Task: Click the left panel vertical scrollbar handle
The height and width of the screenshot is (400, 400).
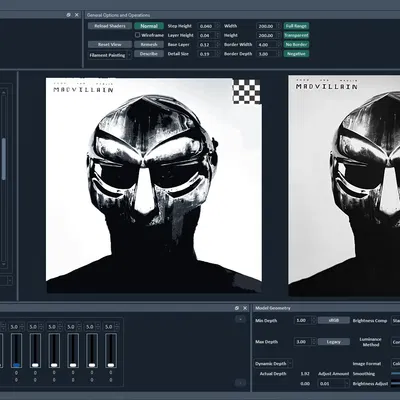Action: pyautogui.click(x=4, y=159)
